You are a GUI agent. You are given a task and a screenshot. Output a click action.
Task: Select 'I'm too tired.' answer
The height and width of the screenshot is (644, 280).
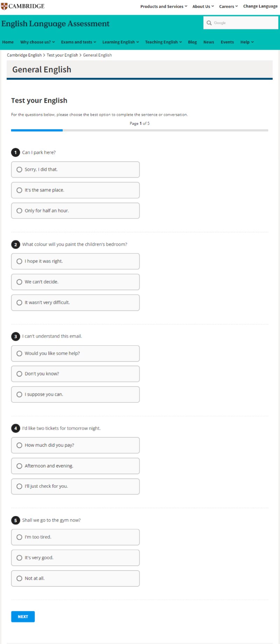[75, 537]
